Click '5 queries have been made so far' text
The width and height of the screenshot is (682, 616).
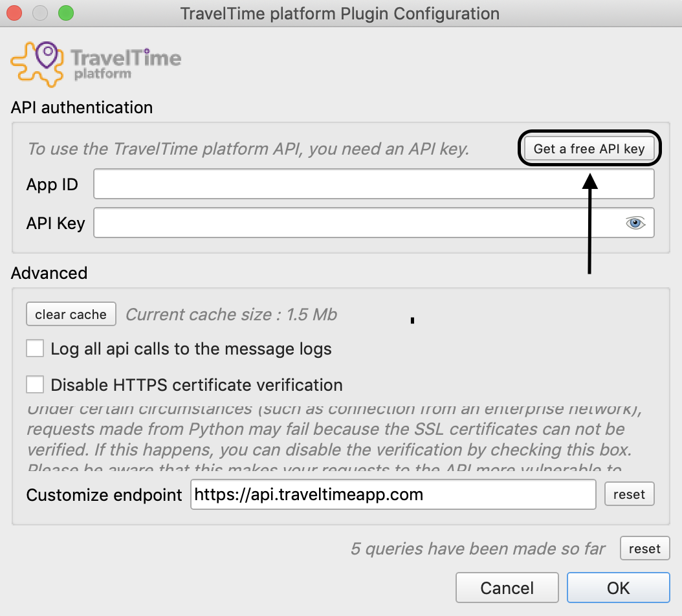[478, 549]
